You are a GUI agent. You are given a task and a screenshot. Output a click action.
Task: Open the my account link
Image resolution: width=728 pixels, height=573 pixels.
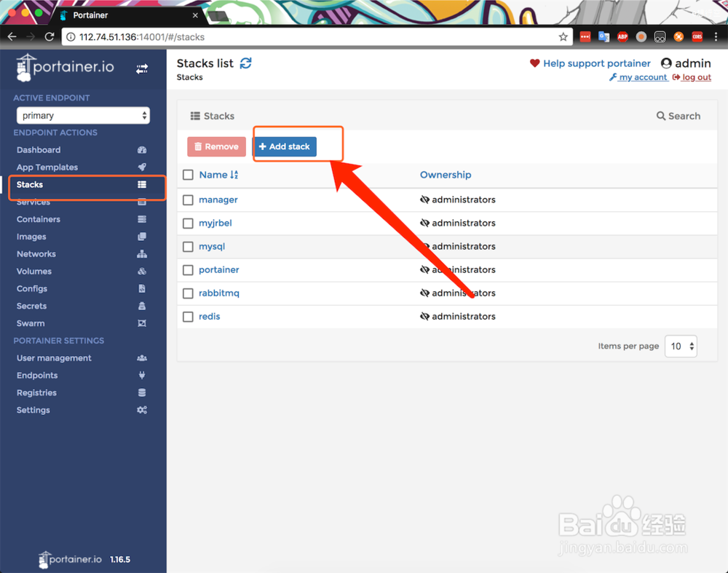coord(638,77)
